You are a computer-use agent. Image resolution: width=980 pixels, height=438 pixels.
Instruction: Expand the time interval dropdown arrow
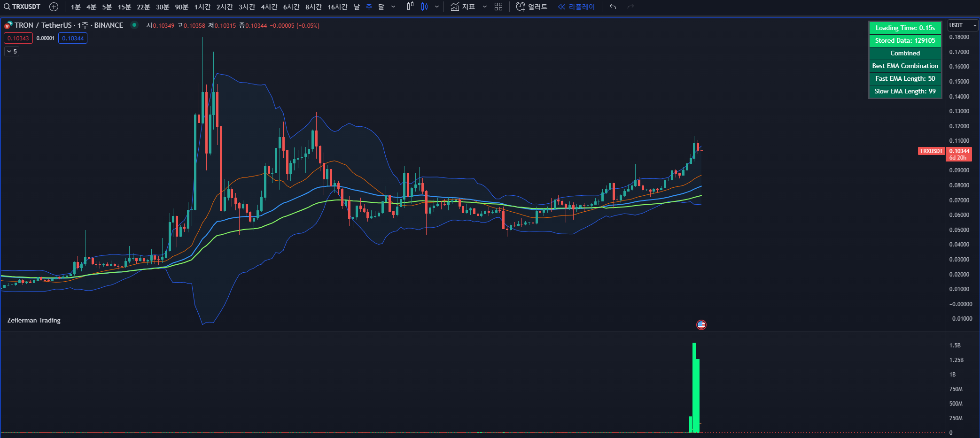393,7
